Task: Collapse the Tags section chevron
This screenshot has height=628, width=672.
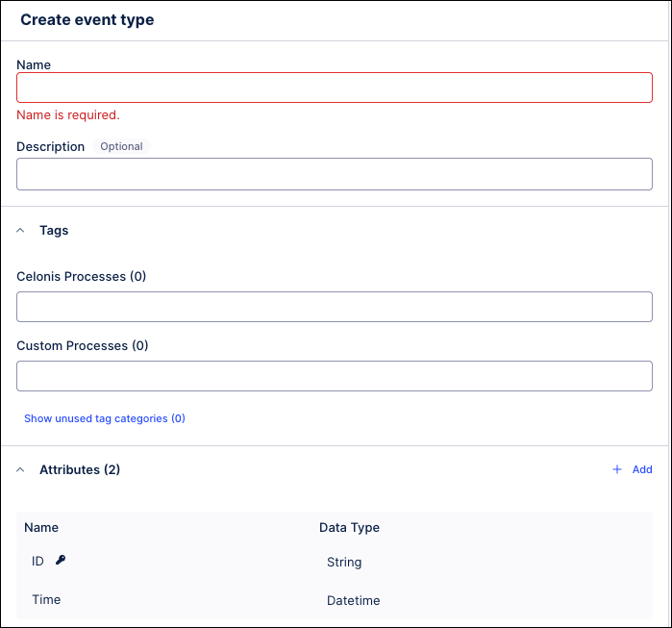Action: [x=21, y=231]
